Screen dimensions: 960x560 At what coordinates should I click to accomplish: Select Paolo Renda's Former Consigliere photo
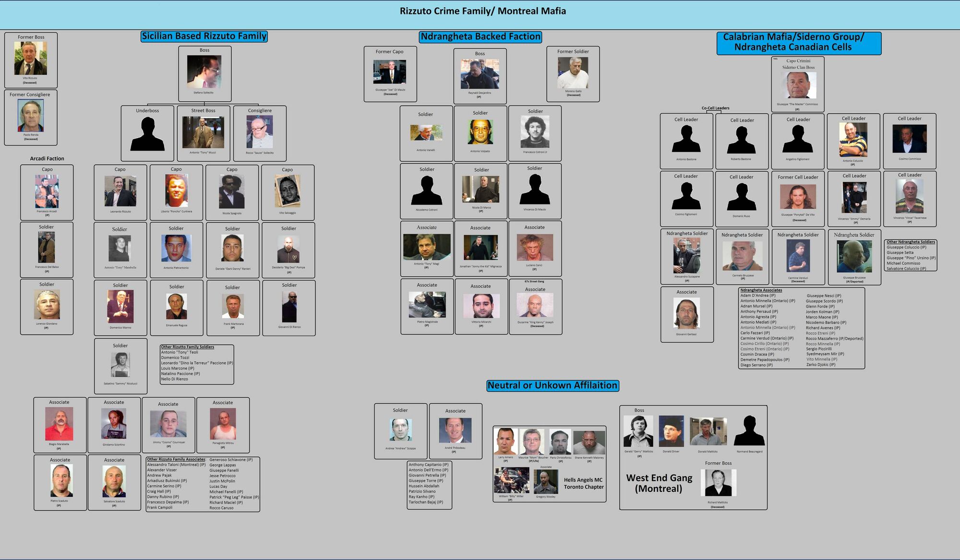(x=31, y=116)
